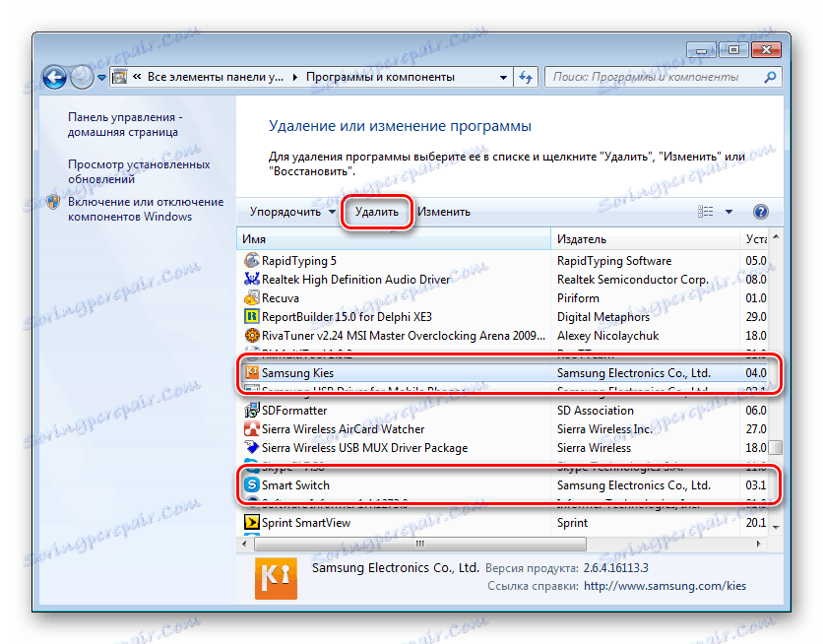The height and width of the screenshot is (644, 823).
Task: Select 'Sierra Wireless USB MUX Driver Package' entry
Action: point(365,448)
